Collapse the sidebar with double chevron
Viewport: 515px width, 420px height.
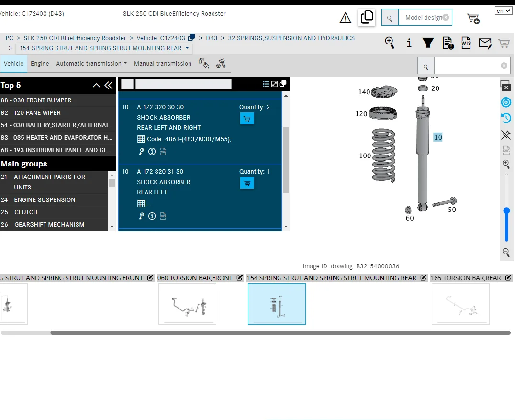coord(109,85)
